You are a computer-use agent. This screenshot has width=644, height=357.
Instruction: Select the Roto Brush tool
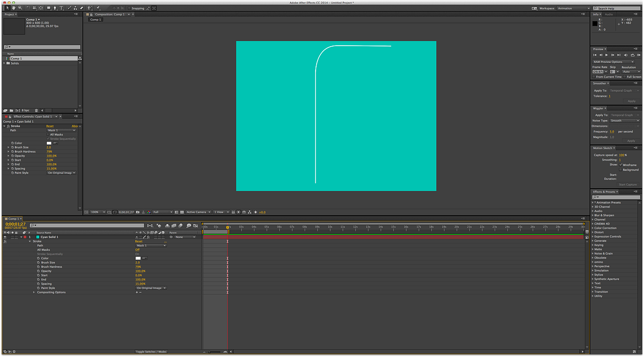(x=89, y=8)
